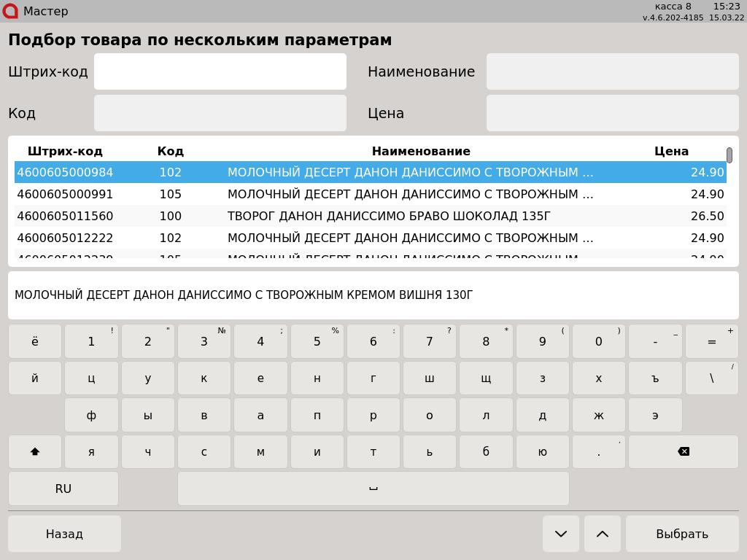The height and width of the screenshot is (560, 747).
Task: Click into the Наименование search field
Action: [x=612, y=71]
